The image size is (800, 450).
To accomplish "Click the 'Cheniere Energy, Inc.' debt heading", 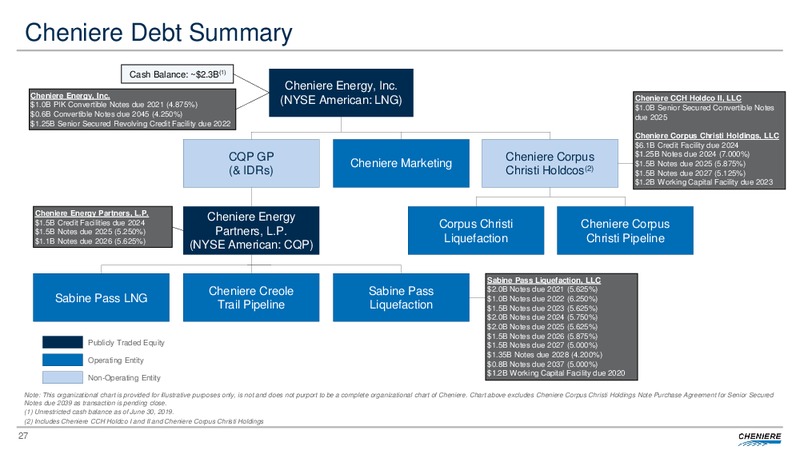I will (70, 95).
